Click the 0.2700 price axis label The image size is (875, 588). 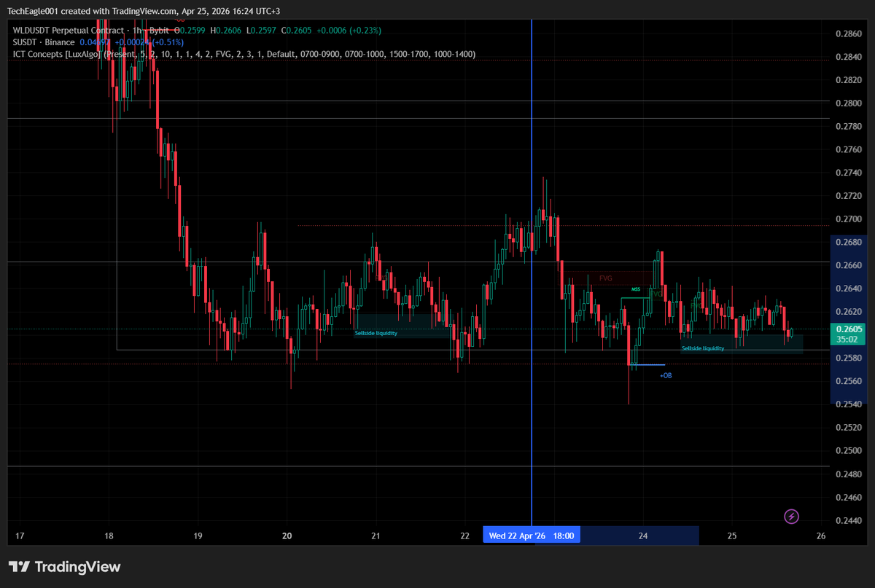(850, 219)
